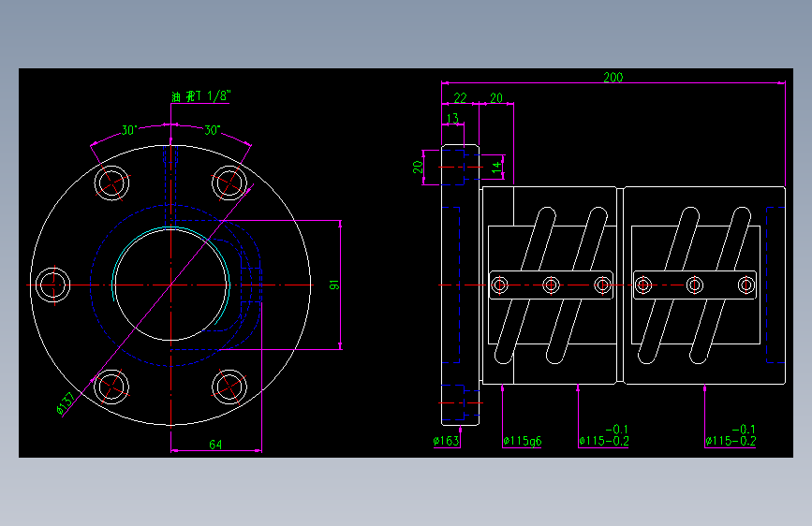Select the 13 dimension text
812x526 pixels.
tap(452, 118)
